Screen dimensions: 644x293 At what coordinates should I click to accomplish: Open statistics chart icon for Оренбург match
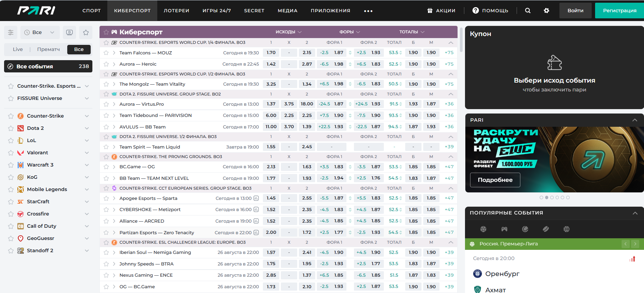632,259
